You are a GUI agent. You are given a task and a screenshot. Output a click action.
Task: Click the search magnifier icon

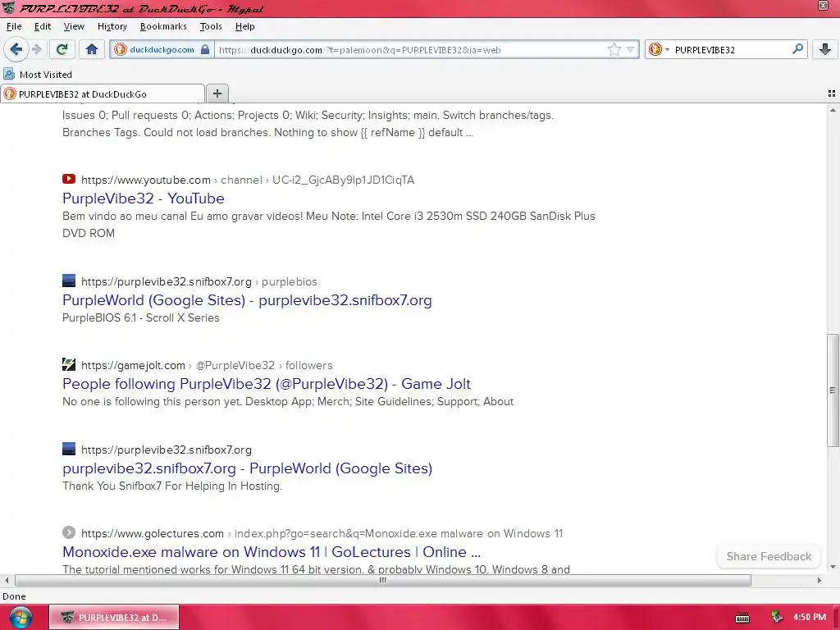point(797,49)
